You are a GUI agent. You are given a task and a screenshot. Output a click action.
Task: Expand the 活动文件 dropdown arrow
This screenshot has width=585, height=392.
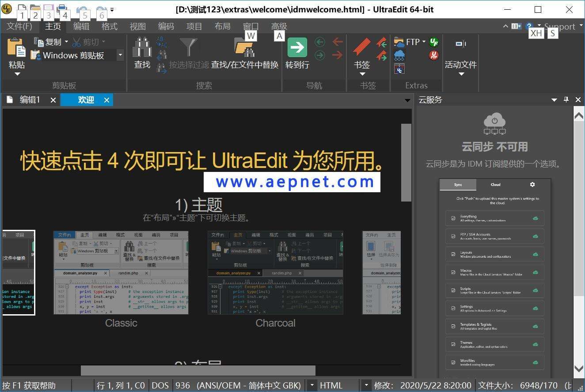pos(461,74)
